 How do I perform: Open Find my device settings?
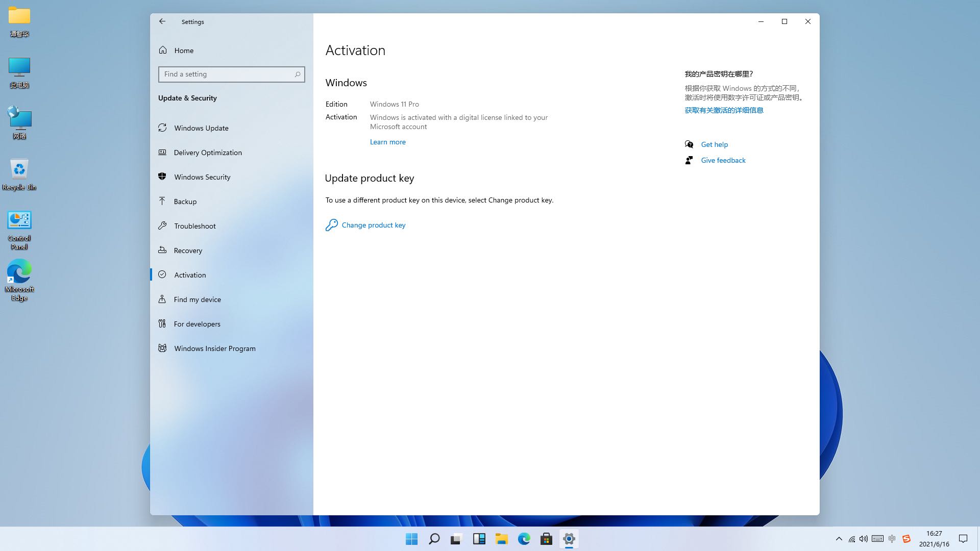(197, 299)
